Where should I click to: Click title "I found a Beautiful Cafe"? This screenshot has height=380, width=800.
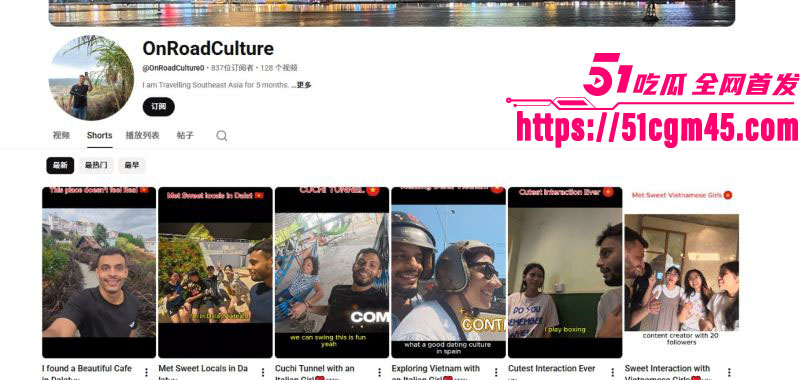(x=87, y=368)
